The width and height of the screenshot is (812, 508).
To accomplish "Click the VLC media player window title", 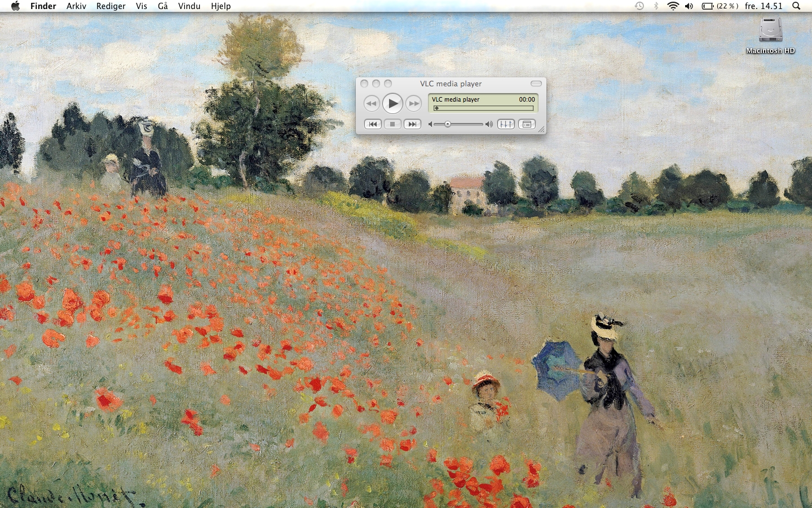I will pos(451,84).
